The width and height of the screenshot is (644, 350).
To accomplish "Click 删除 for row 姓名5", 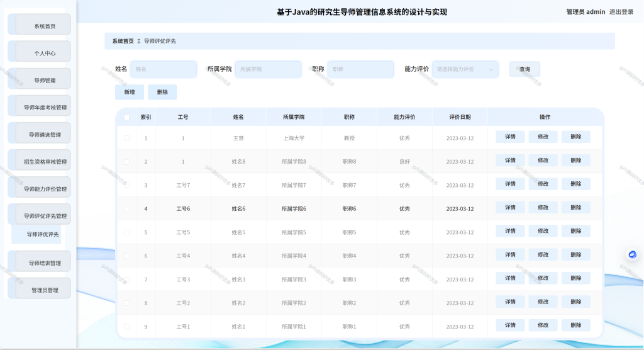I will coord(576,231).
